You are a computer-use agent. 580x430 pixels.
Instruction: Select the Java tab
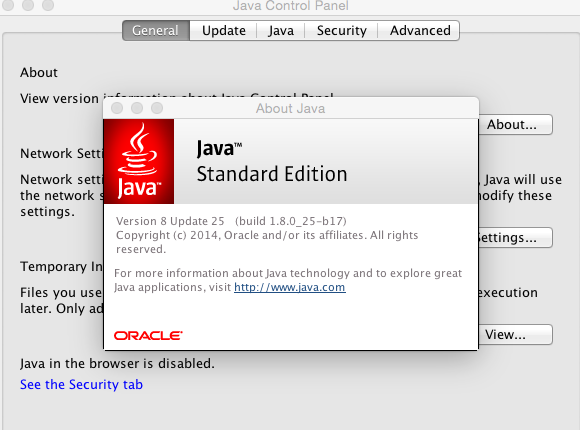(x=281, y=30)
